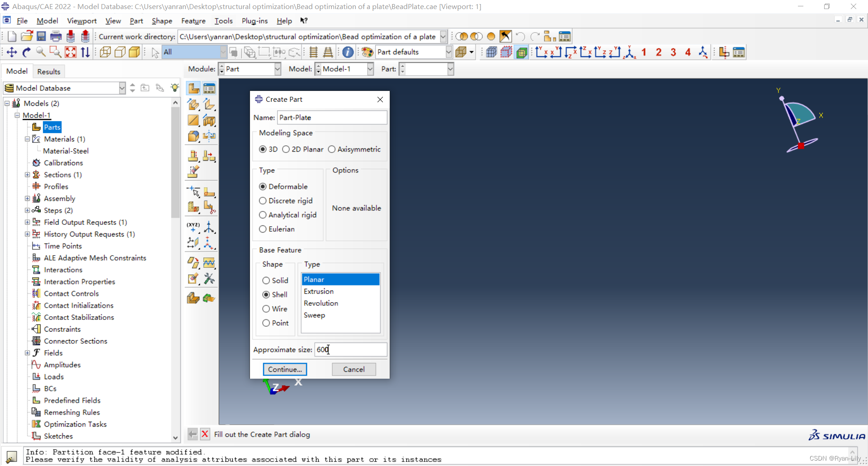This screenshot has width=868, height=466.
Task: Select the Wire base shape
Action: pos(274,309)
